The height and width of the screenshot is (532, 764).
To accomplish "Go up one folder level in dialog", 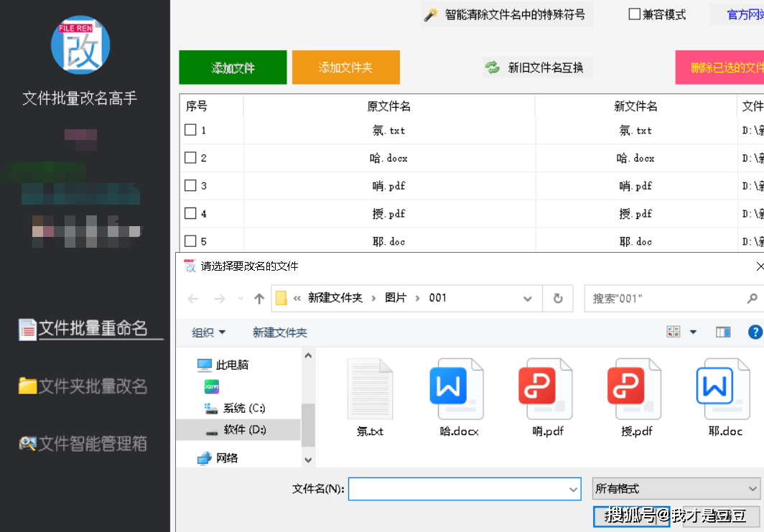I will (x=259, y=299).
